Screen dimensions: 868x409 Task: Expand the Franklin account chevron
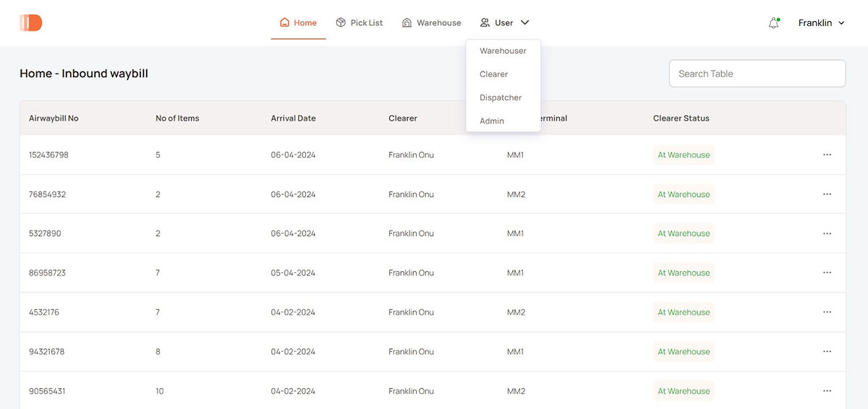(x=841, y=23)
